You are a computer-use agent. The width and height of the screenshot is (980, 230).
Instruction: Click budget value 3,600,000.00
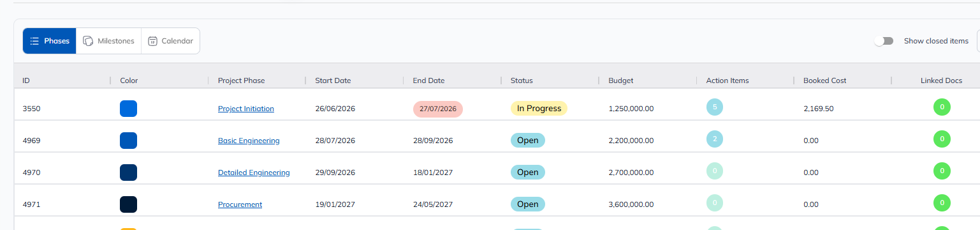click(x=631, y=204)
